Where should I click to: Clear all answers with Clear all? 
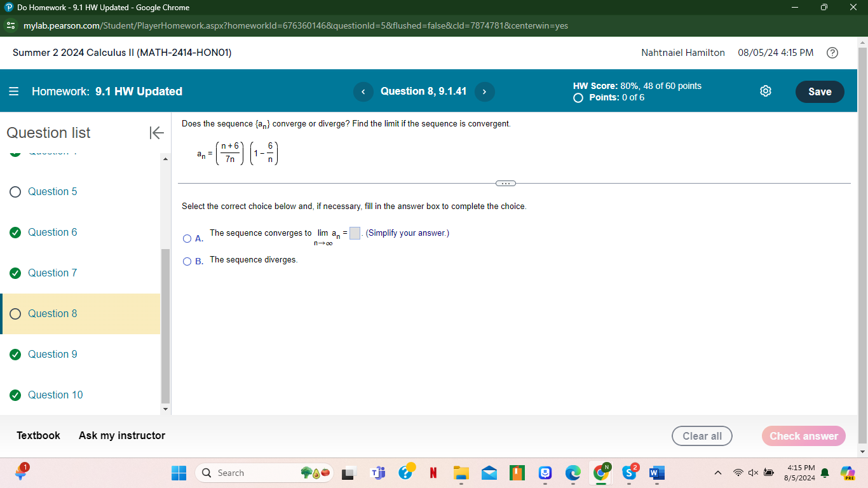click(x=702, y=436)
